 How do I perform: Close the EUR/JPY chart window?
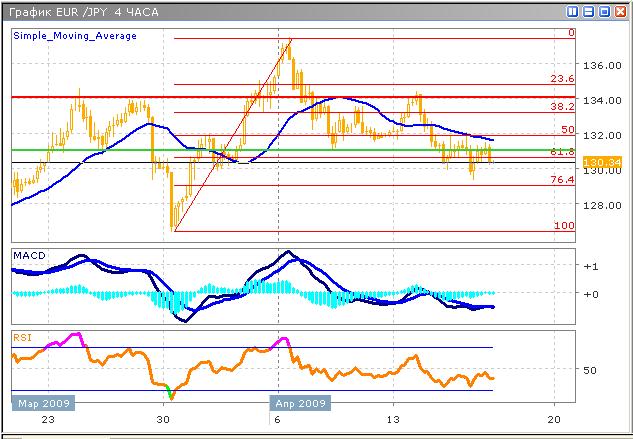621,11
